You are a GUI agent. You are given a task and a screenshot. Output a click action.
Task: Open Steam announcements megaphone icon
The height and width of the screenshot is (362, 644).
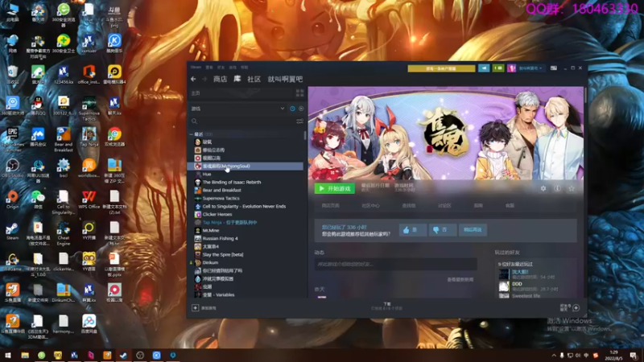484,68
